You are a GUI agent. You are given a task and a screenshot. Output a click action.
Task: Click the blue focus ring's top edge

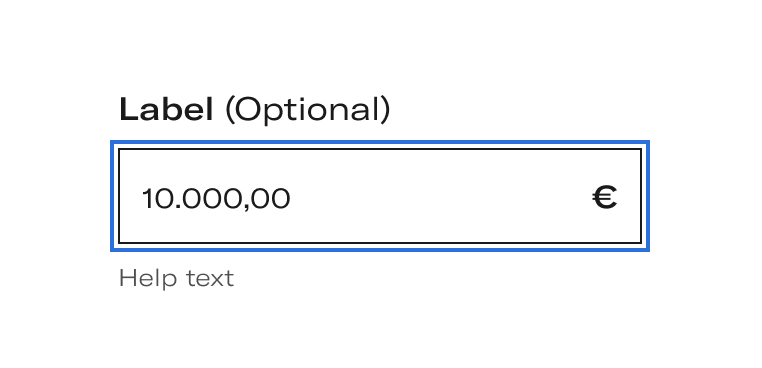pyautogui.click(x=380, y=142)
